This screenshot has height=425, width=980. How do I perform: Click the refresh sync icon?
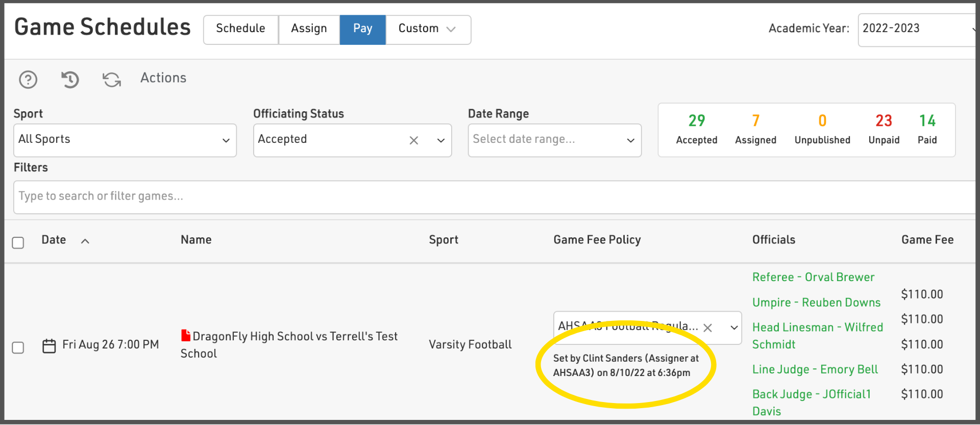point(112,80)
